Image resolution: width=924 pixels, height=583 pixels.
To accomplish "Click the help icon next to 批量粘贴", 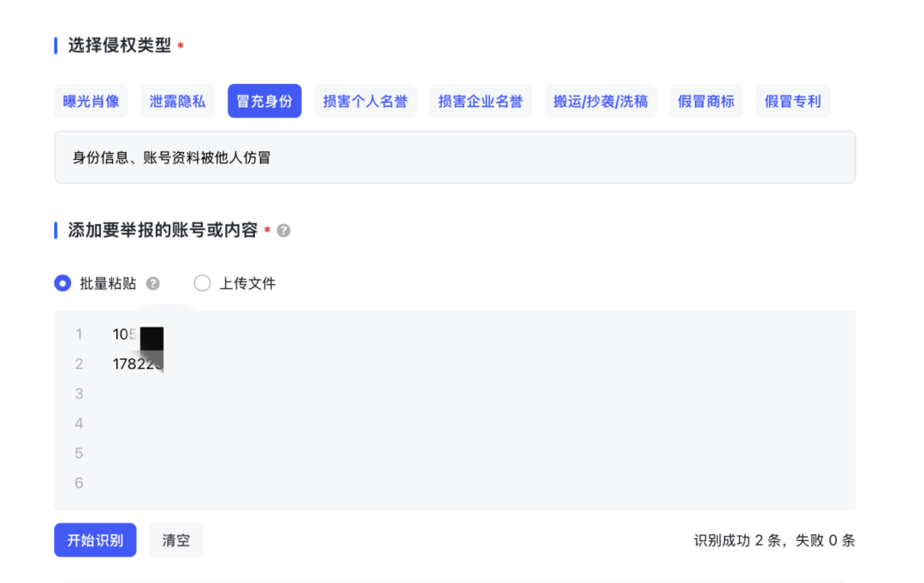I will point(153,284).
